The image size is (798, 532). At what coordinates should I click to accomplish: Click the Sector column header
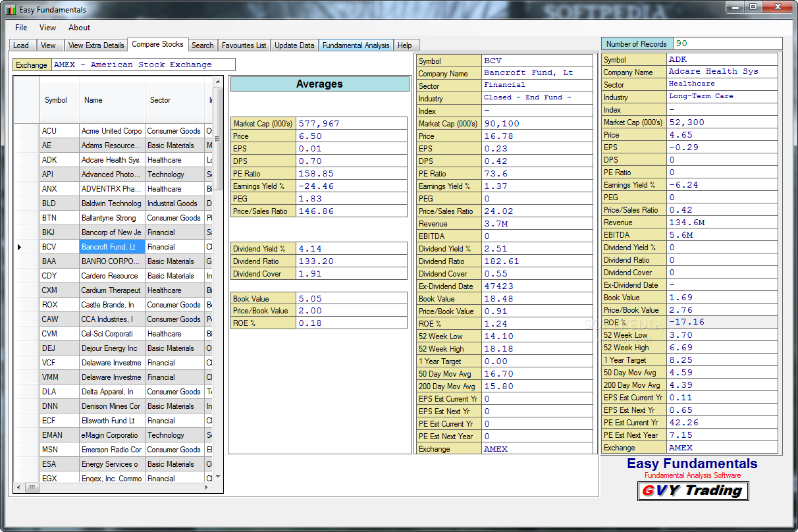tap(160, 100)
